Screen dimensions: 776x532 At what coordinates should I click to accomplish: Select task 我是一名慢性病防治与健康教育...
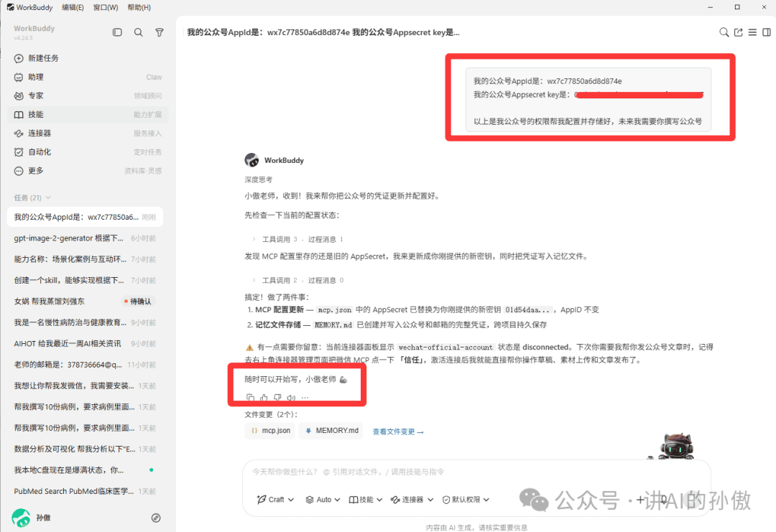click(x=85, y=322)
